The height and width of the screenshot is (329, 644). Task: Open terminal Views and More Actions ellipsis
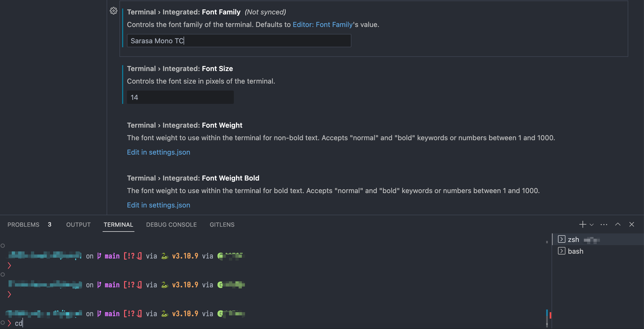[604, 224]
